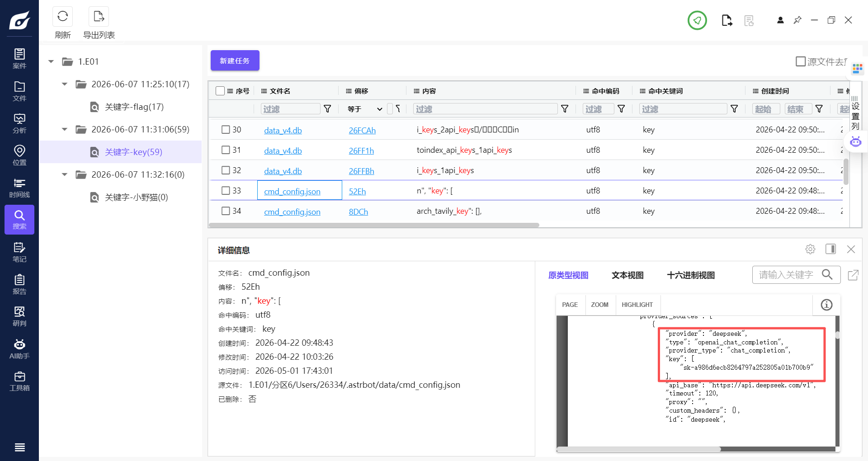
Task: Open the 命中关键词 column header menu
Action: click(642, 91)
